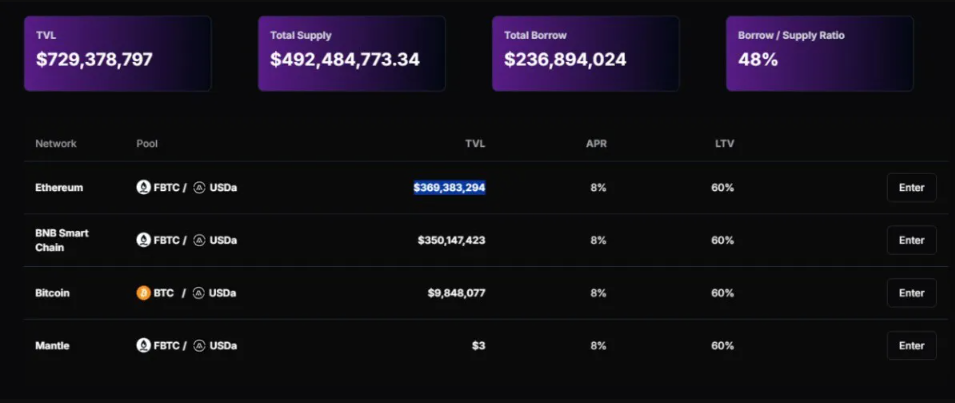The width and height of the screenshot is (955, 403).
Task: Click the highlighted $369,383,294 TVL value
Action: pos(449,187)
